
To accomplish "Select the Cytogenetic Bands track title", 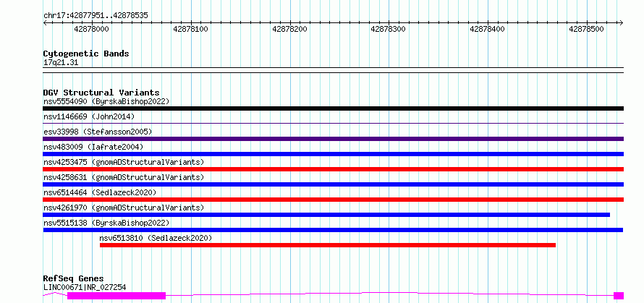I will (x=86, y=54).
